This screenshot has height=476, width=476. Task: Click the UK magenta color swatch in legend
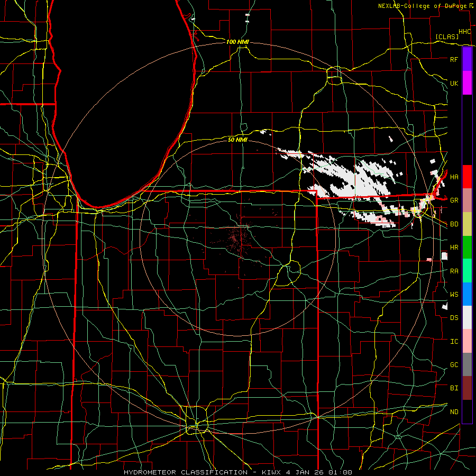[467, 83]
